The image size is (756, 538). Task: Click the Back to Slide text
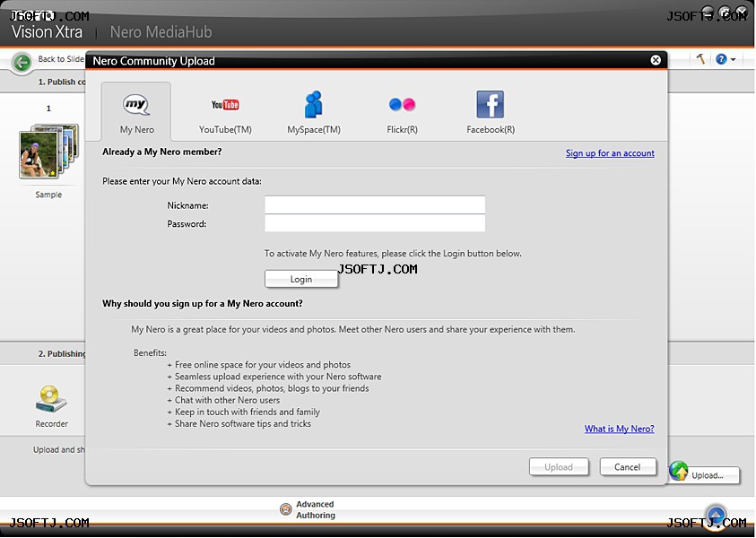click(x=61, y=59)
